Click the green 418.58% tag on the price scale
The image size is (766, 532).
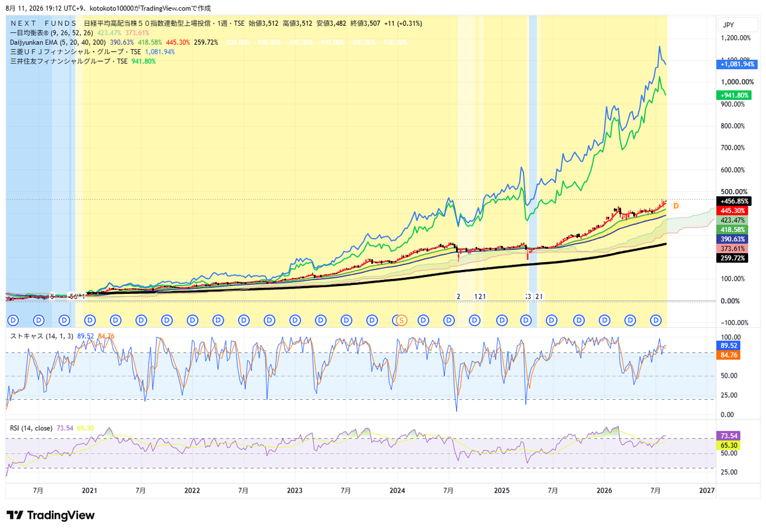pyautogui.click(x=732, y=230)
